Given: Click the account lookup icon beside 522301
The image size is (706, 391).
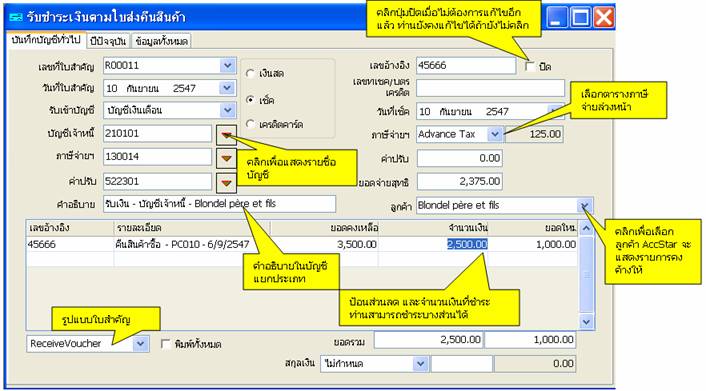Looking at the screenshot, I should pos(226,183).
